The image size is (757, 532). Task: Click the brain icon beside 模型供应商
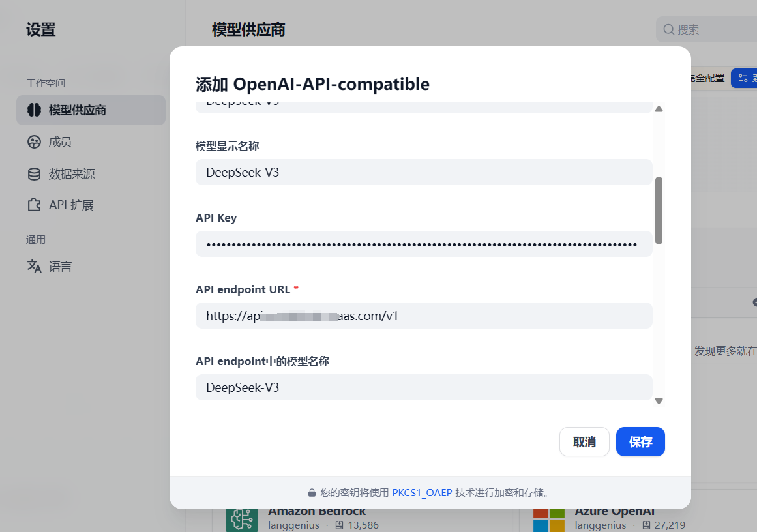pos(35,110)
